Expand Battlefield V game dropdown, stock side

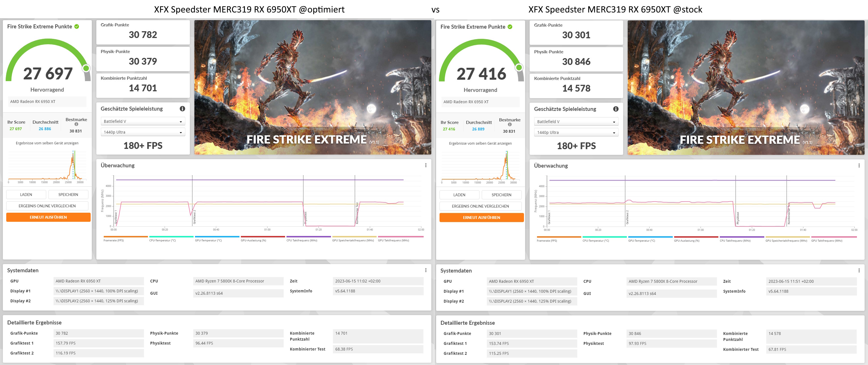point(576,122)
